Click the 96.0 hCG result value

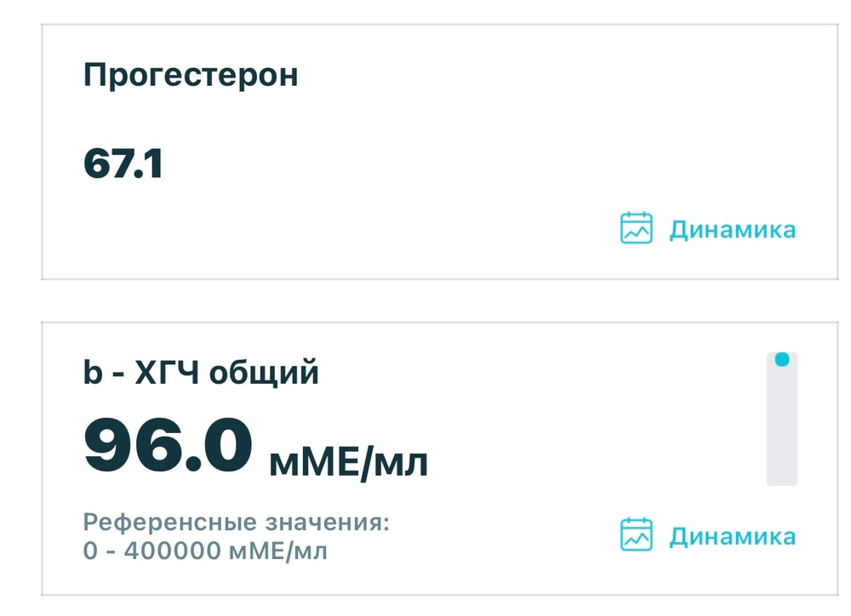tap(168, 446)
